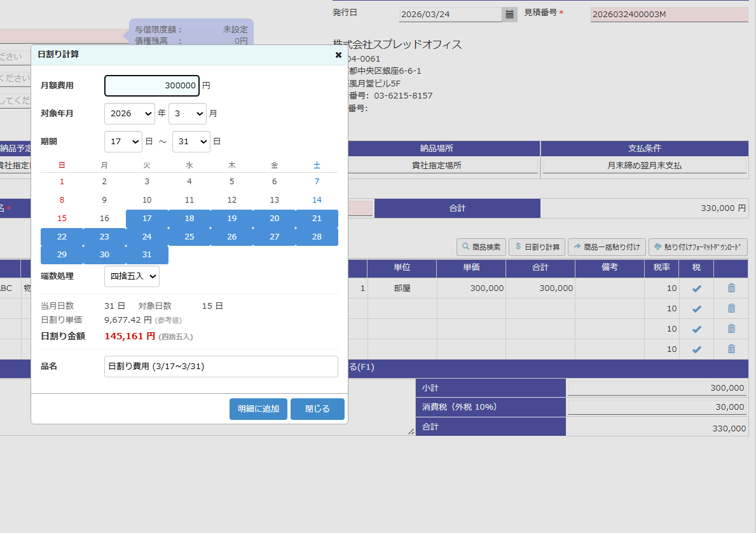The image size is (756, 533).
Task: Close the 日割り計算 dialog with the × icon
Action: (338, 55)
